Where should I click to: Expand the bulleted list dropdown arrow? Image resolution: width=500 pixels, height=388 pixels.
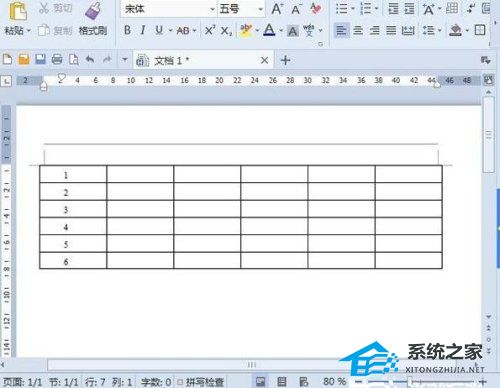coord(353,9)
